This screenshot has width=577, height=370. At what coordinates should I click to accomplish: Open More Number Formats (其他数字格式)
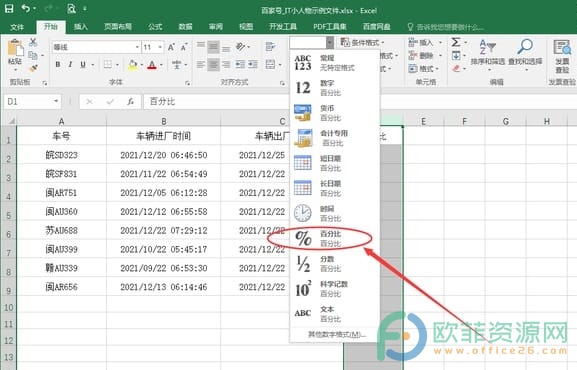337,334
